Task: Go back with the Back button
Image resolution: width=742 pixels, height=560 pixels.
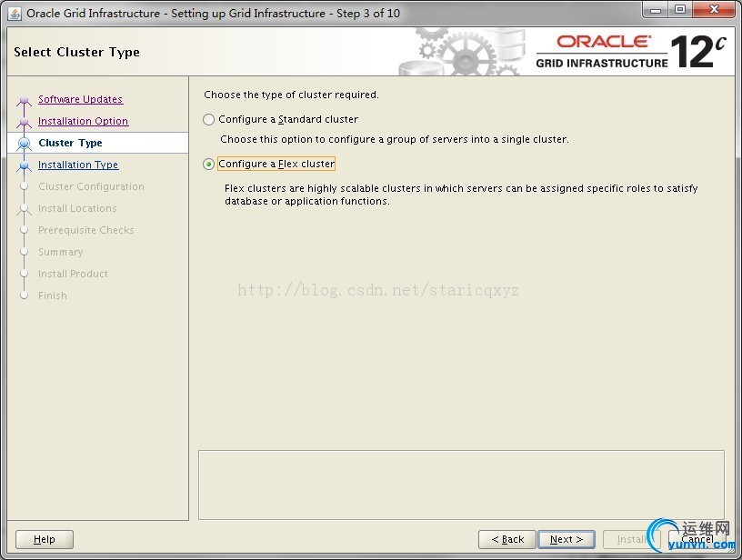Action: 507,539
